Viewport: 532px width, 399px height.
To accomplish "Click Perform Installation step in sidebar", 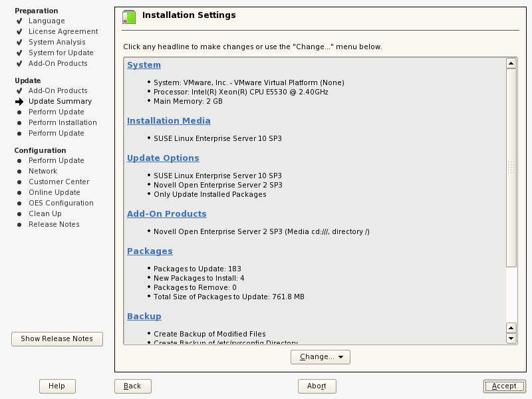I will [63, 122].
